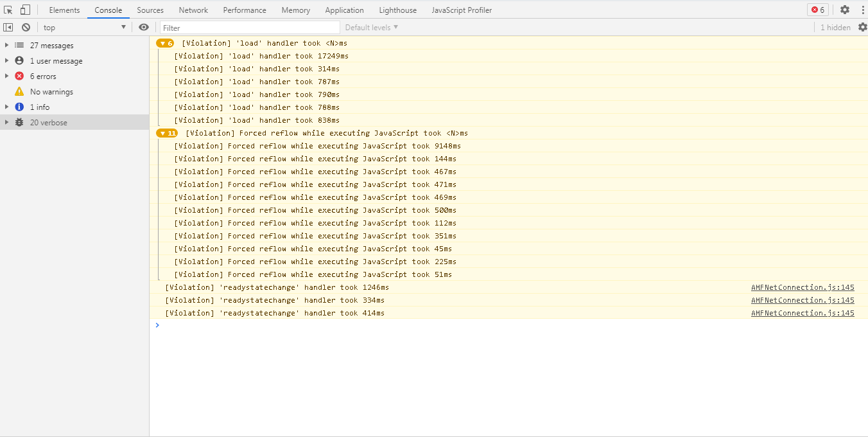Switch to the Network tab
The image size is (868, 437).
pyautogui.click(x=193, y=10)
